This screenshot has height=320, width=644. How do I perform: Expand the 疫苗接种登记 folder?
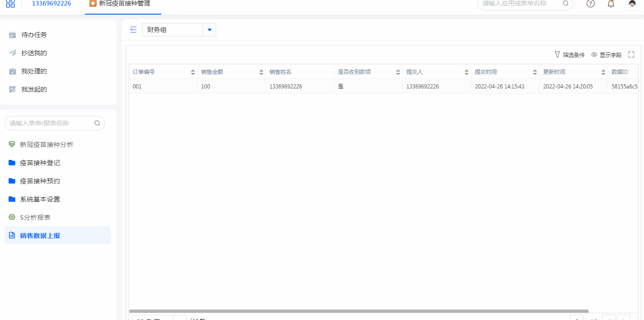pos(40,163)
